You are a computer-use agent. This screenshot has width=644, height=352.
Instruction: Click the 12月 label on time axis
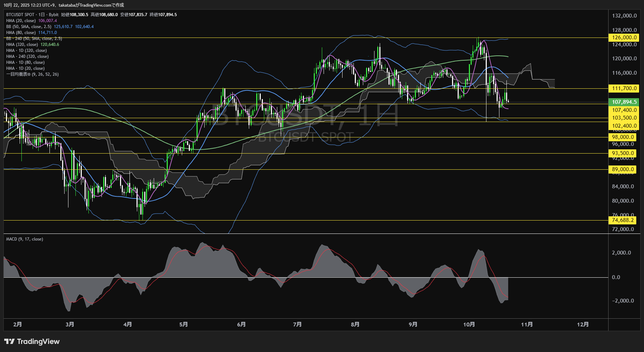pyautogui.click(x=583, y=324)
